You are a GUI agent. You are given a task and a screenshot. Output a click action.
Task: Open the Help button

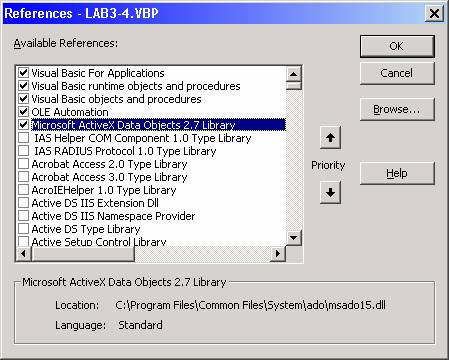[x=397, y=173]
